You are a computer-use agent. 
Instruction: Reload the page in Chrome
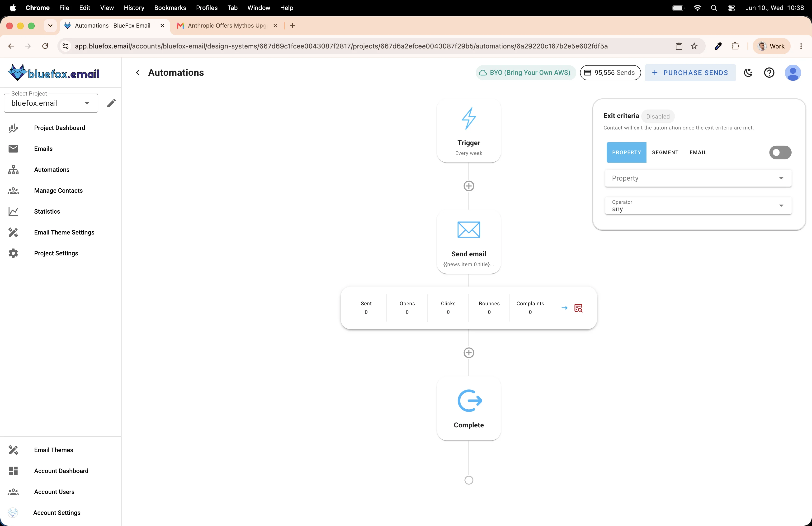[x=45, y=46]
